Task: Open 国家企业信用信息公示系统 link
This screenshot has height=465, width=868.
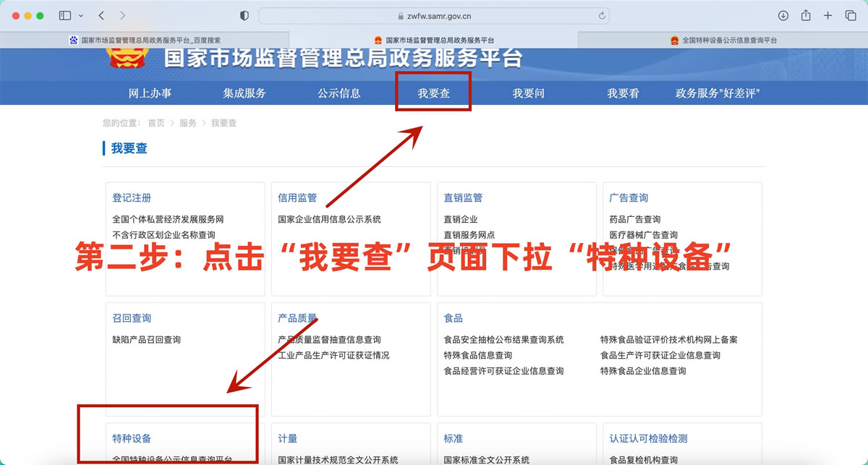Action: (x=329, y=219)
